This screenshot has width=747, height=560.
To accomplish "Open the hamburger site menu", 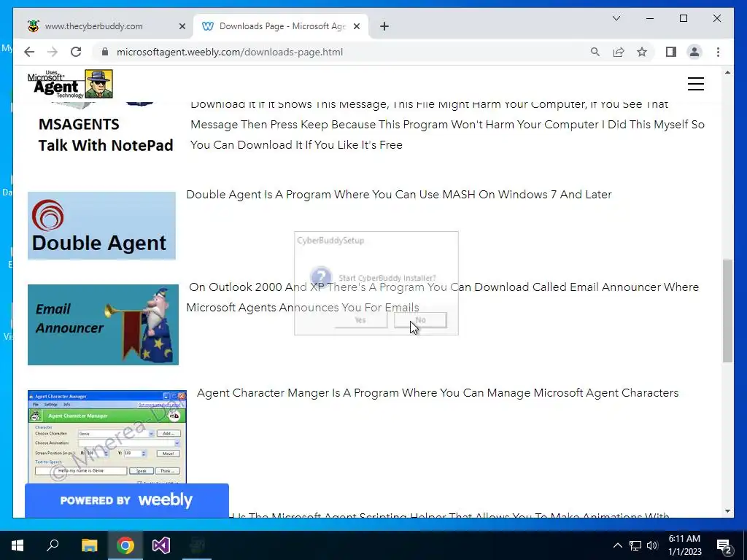I will [x=695, y=84].
